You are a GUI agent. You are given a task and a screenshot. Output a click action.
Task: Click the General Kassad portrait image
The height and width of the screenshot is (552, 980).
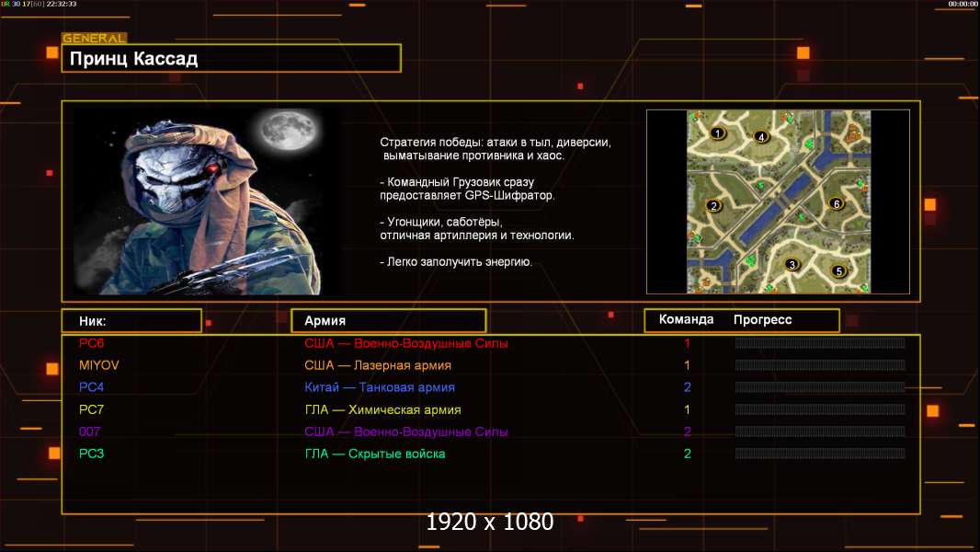[208, 201]
